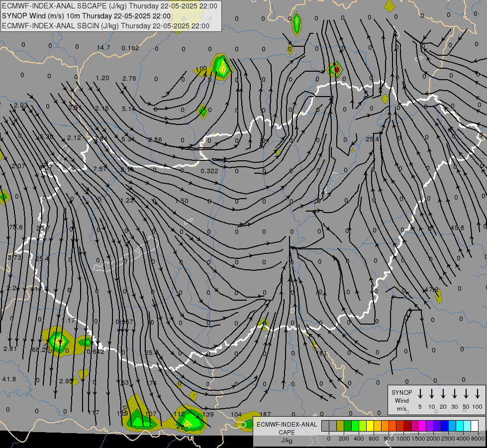
Task: Click the 7.57 grid value
Action: (x=100, y=169)
